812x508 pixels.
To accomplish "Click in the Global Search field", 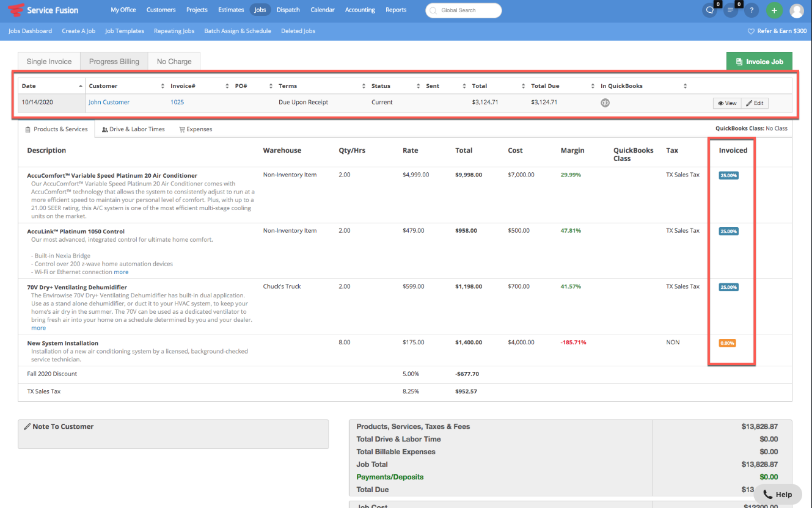I will [463, 10].
